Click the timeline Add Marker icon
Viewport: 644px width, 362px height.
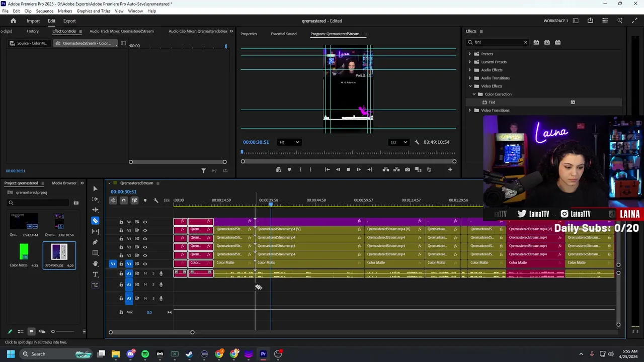pyautogui.click(x=145, y=201)
